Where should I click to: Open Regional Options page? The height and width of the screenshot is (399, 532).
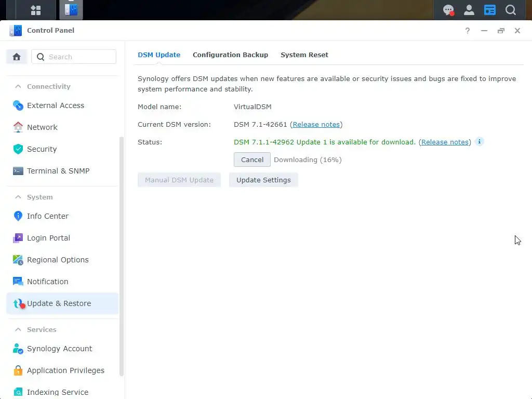[62, 260]
